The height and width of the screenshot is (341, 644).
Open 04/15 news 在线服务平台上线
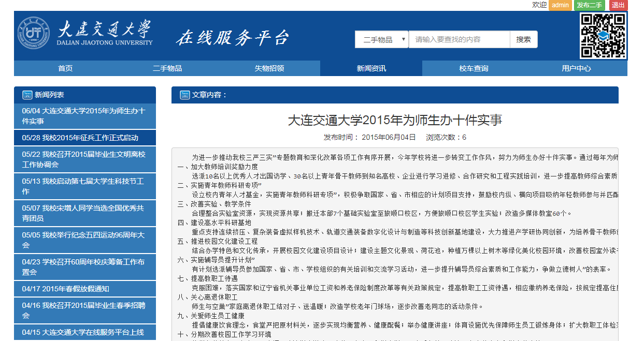pyautogui.click(x=85, y=332)
